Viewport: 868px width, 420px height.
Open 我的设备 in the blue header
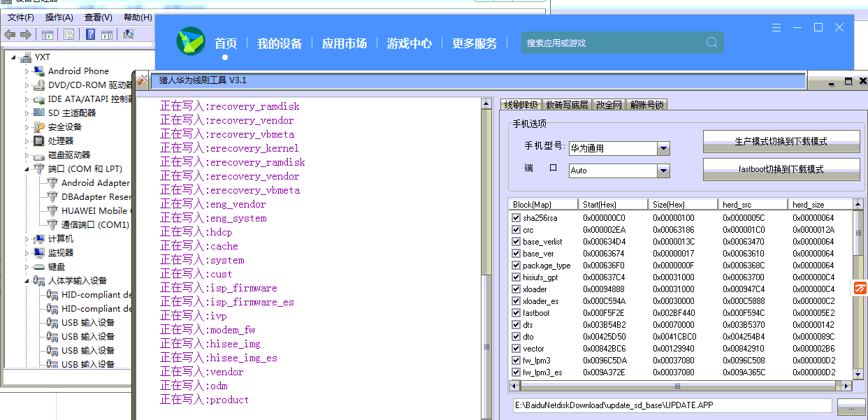tap(279, 43)
